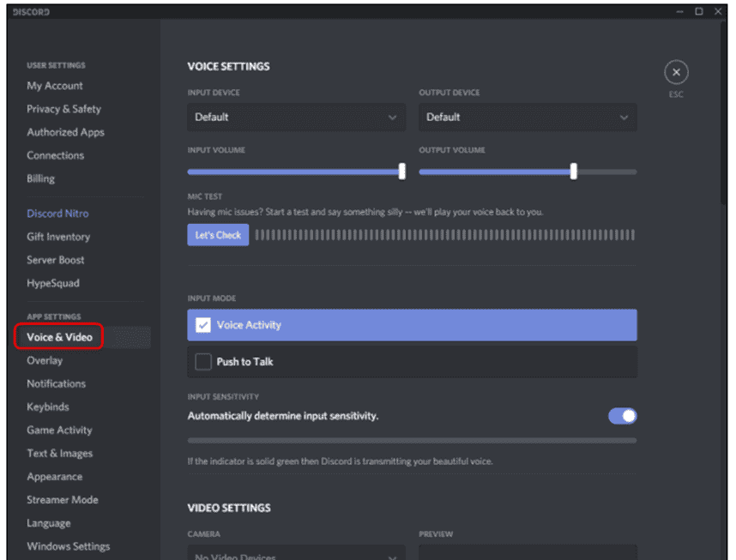Tick the Push to Talk checkbox

click(x=202, y=362)
